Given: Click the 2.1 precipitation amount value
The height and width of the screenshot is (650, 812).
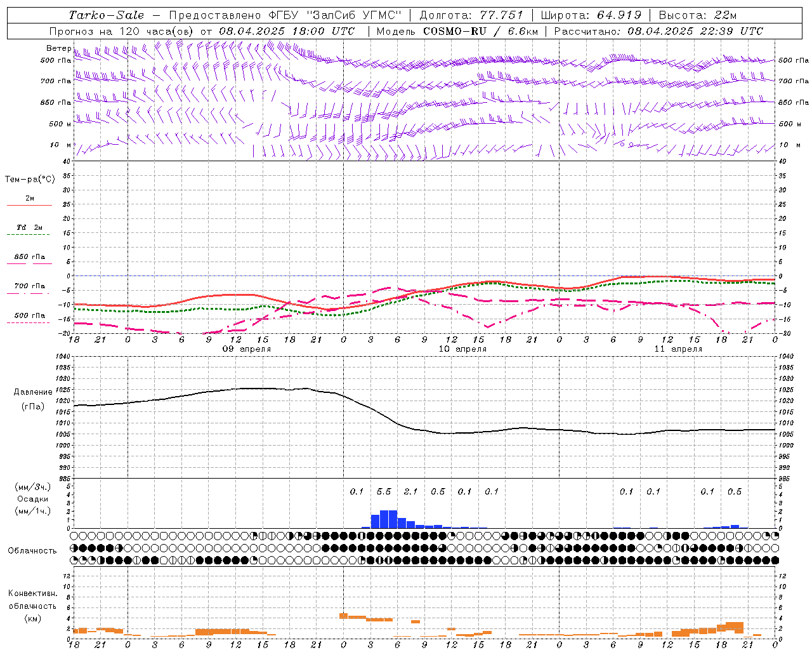Looking at the screenshot, I should point(410,492).
